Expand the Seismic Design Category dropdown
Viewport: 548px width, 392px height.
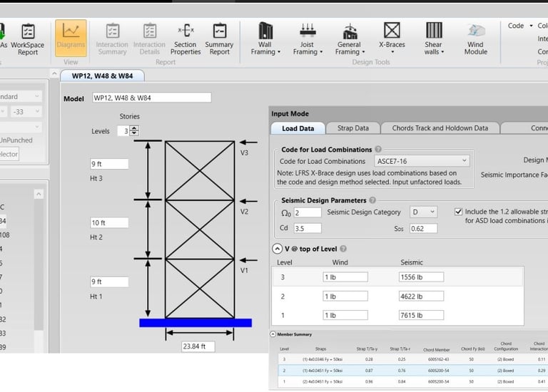424,212
